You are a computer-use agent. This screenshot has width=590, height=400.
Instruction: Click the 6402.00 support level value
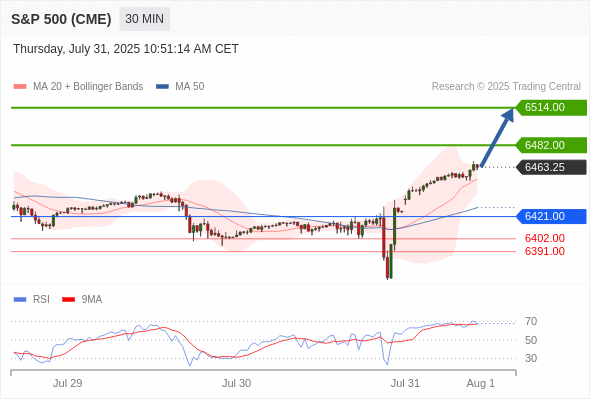(x=545, y=238)
